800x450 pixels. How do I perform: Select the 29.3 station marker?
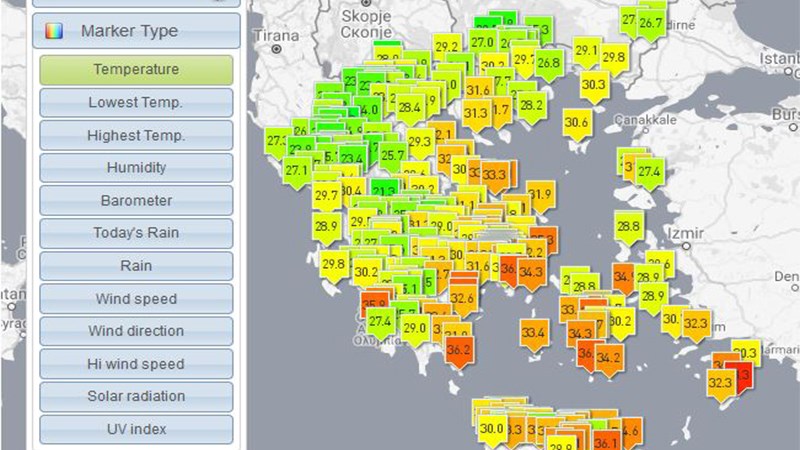tap(420, 143)
